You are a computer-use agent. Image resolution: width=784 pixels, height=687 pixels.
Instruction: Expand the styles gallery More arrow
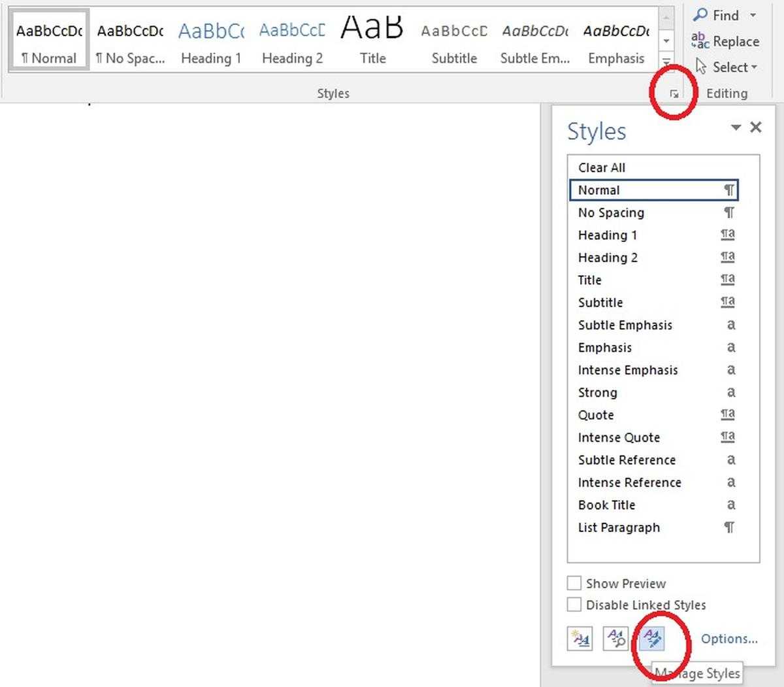pos(666,62)
